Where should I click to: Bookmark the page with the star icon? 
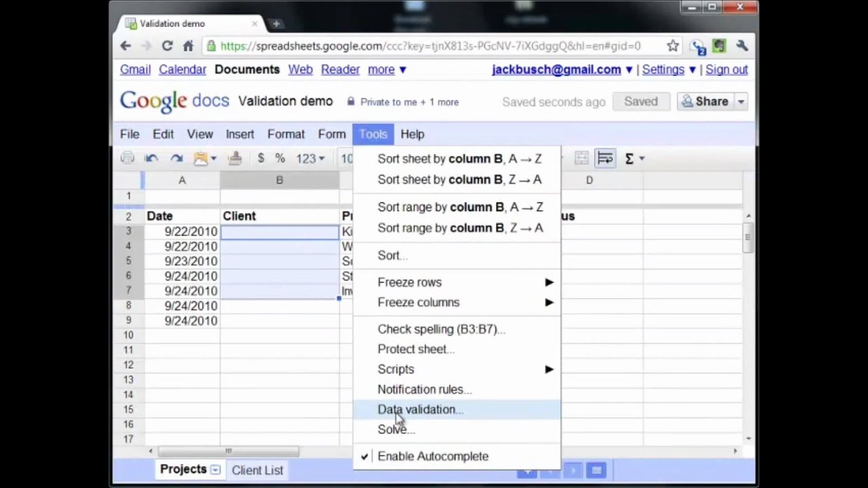[673, 46]
